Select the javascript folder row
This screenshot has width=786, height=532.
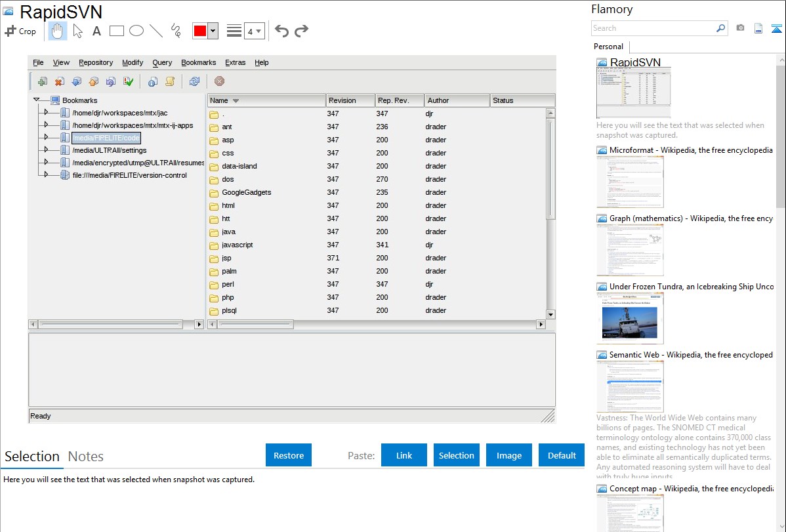pyautogui.click(x=377, y=245)
